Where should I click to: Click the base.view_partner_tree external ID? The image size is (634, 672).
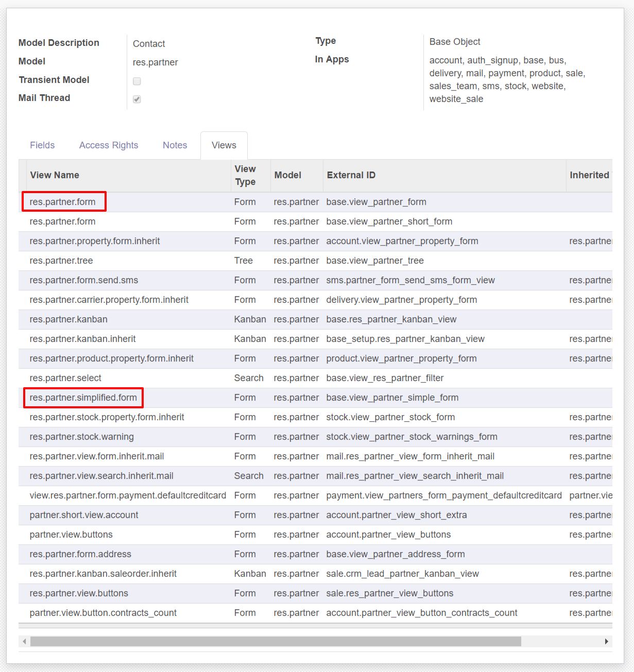pyautogui.click(x=375, y=261)
